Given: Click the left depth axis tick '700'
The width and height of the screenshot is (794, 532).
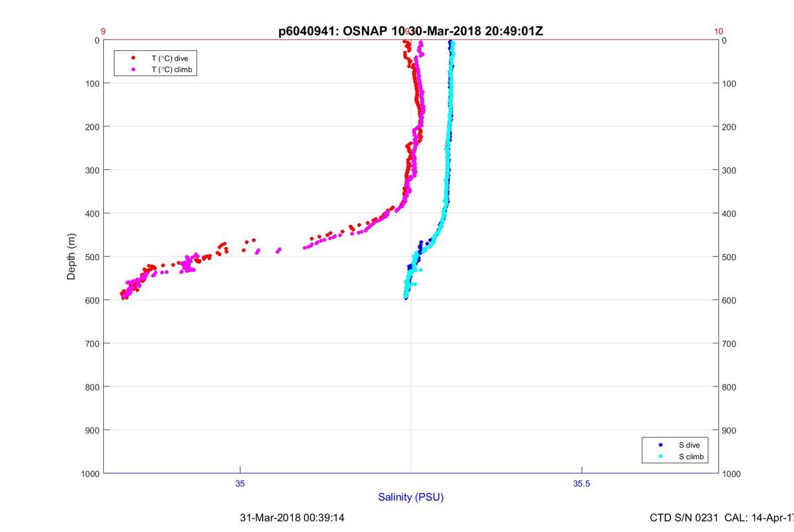Looking at the screenshot, I should tap(92, 343).
